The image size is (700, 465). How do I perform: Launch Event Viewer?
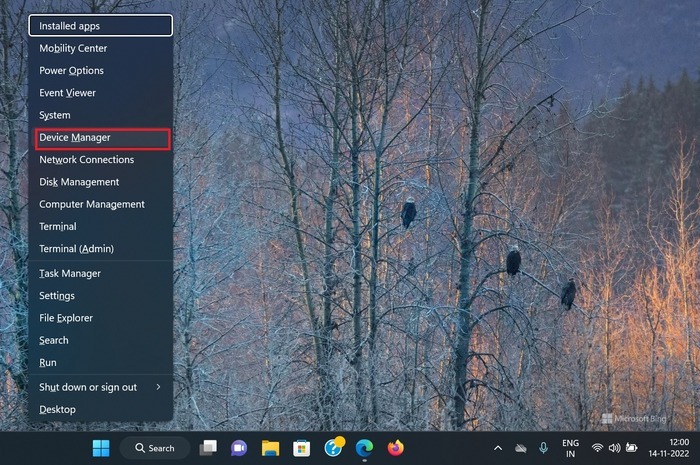pos(100,93)
